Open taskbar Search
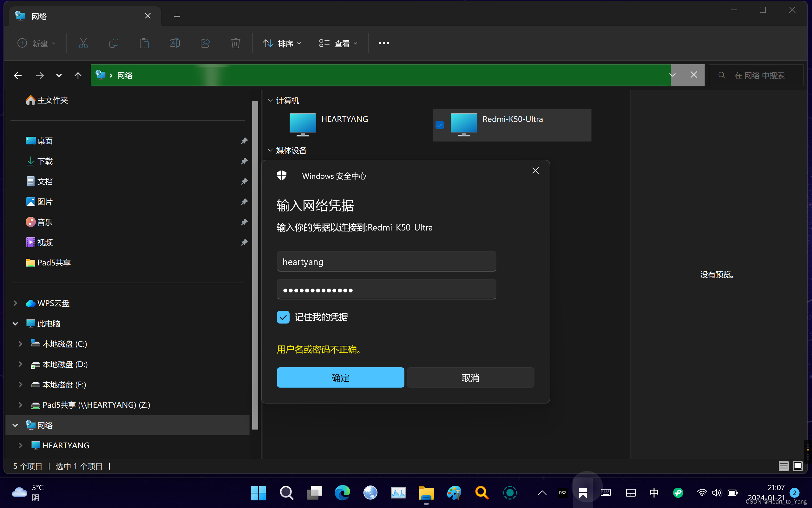The height and width of the screenshot is (508, 812). [x=286, y=492]
